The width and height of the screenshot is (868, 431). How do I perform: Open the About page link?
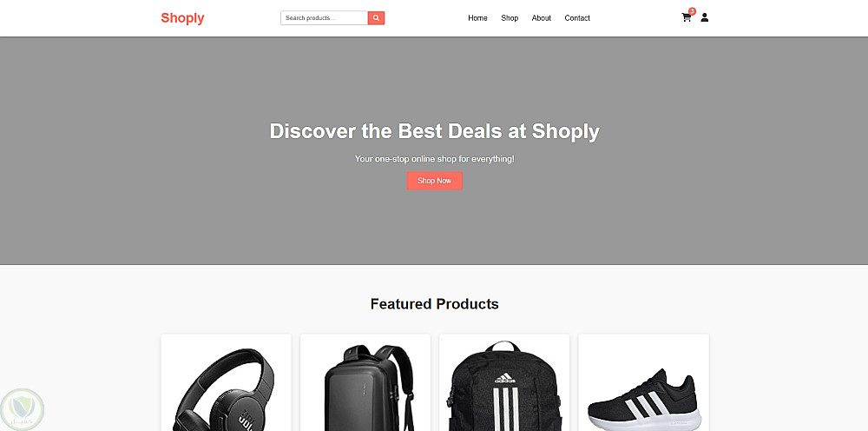pos(542,18)
